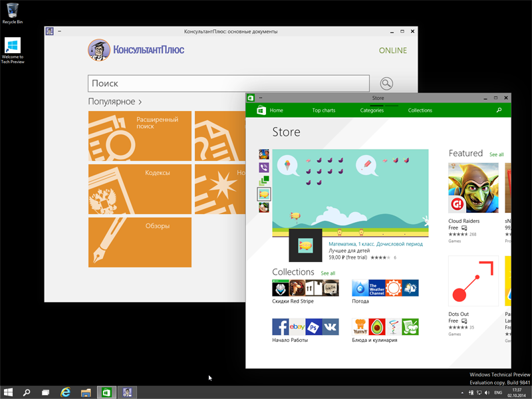Click the search magnifier icon in КонсультантПлюс window
Screen dimensions: 532x399
(386, 84)
